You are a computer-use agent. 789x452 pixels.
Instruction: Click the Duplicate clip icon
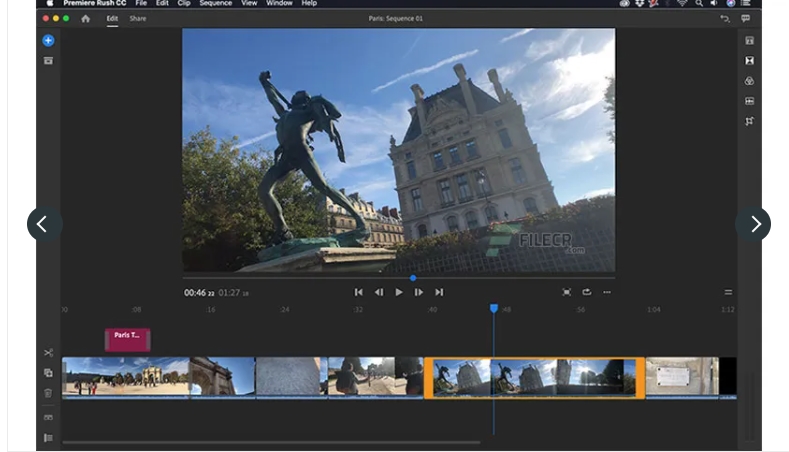coord(48,373)
